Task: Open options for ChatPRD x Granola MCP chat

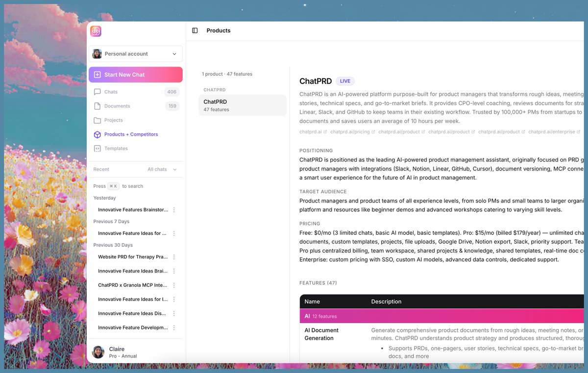Action: [x=174, y=285]
